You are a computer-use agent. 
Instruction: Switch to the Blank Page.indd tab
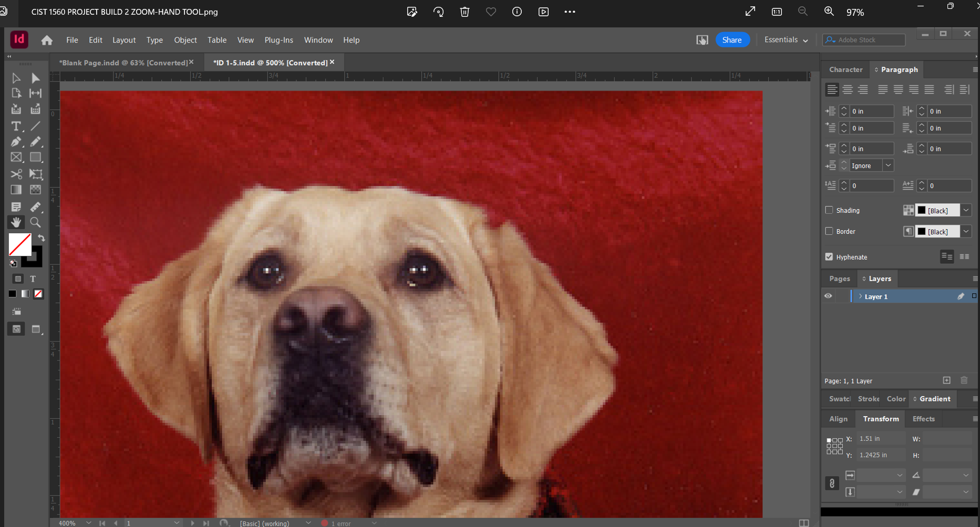pyautogui.click(x=123, y=63)
